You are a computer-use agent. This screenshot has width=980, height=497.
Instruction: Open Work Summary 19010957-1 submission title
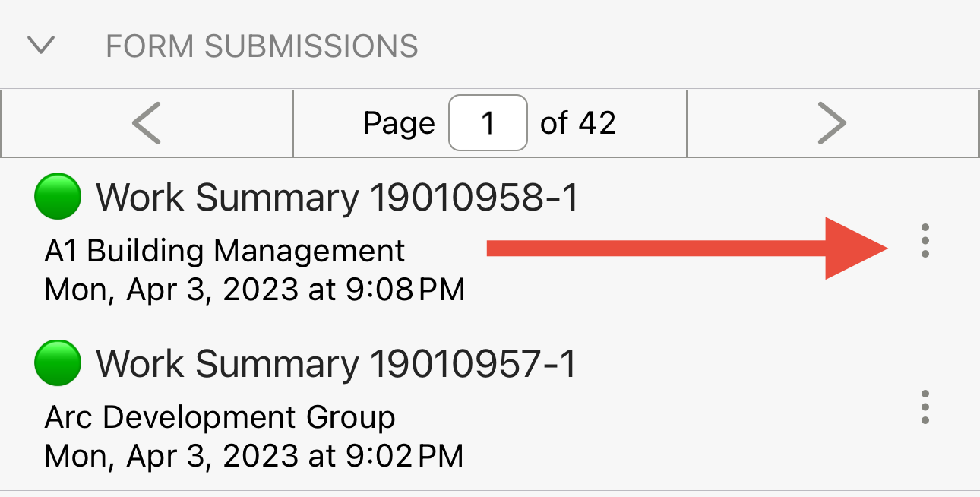336,365
